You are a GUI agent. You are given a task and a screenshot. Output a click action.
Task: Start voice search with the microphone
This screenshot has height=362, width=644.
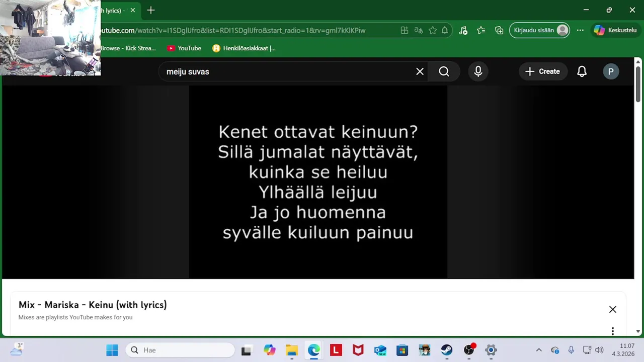pos(478,71)
